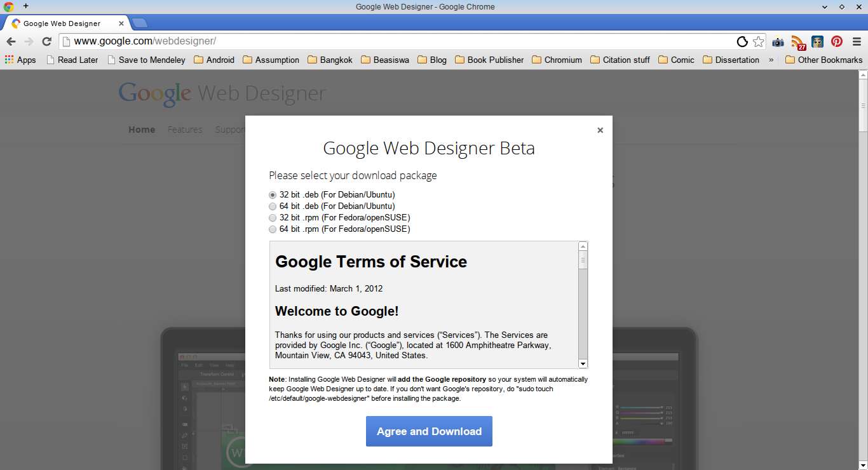Switch to the Google Web Designer tab
The height and width of the screenshot is (470, 868).
(62, 23)
